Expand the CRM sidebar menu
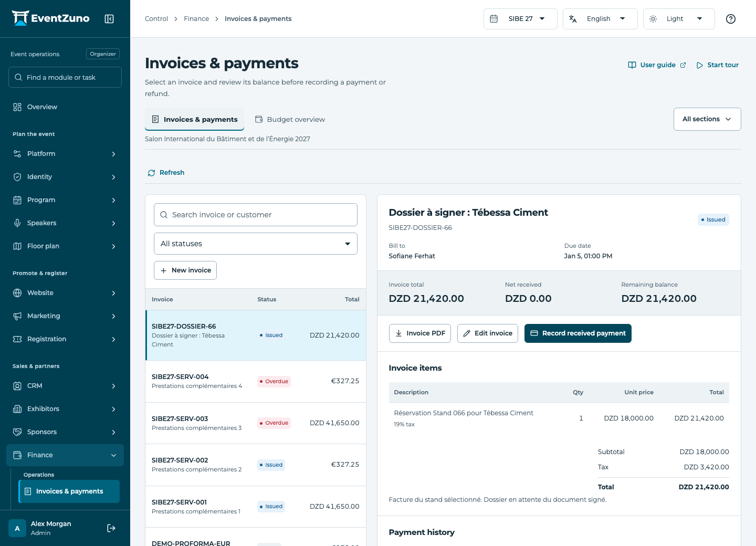The image size is (756, 546). [65, 386]
